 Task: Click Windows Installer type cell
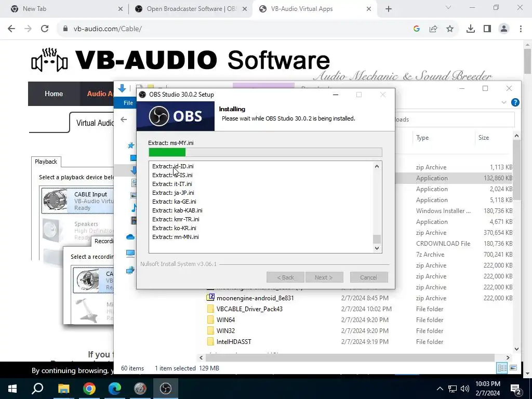(443, 211)
